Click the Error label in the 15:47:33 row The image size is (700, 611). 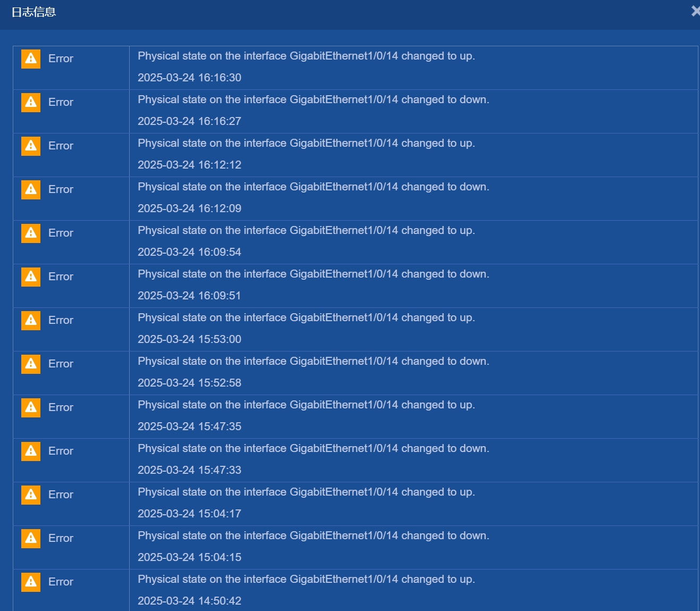click(x=61, y=451)
